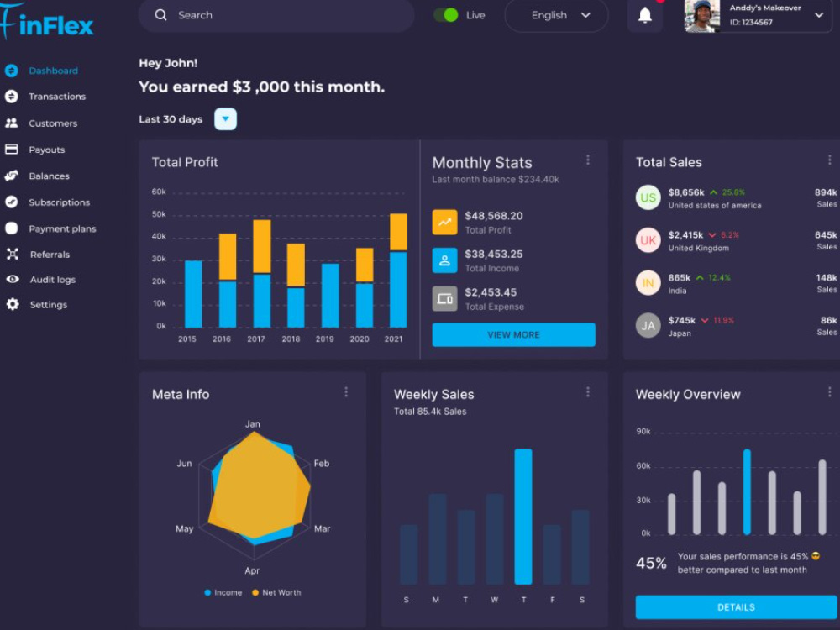Click the Referrals network icon

pos(13,254)
